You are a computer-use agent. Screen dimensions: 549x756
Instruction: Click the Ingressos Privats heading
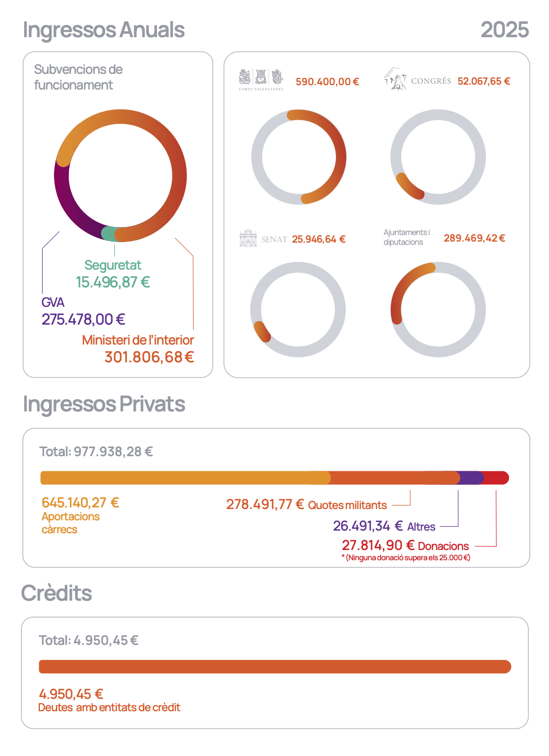(104, 404)
